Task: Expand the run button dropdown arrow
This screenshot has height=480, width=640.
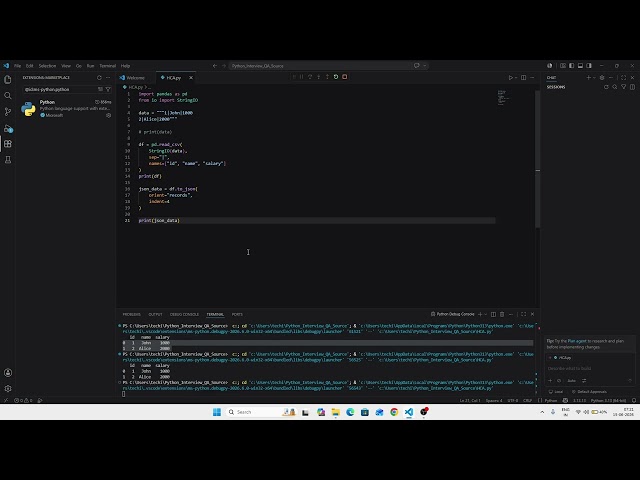Action: pos(516,78)
